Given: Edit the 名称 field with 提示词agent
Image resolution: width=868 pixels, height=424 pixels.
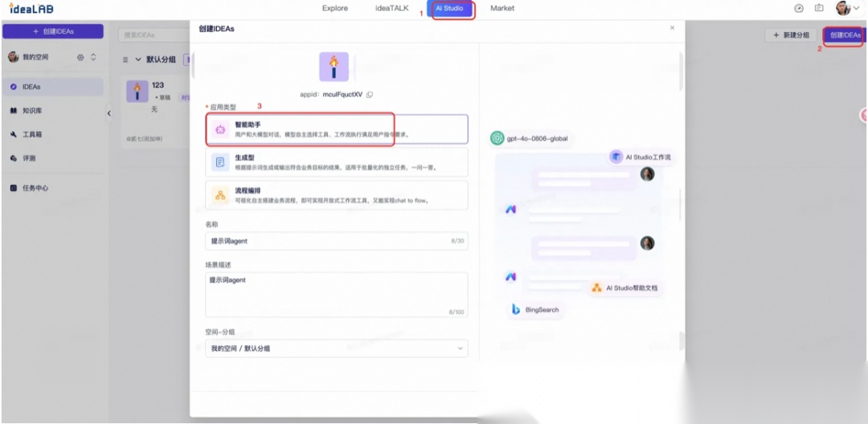Looking at the screenshot, I should coord(337,241).
